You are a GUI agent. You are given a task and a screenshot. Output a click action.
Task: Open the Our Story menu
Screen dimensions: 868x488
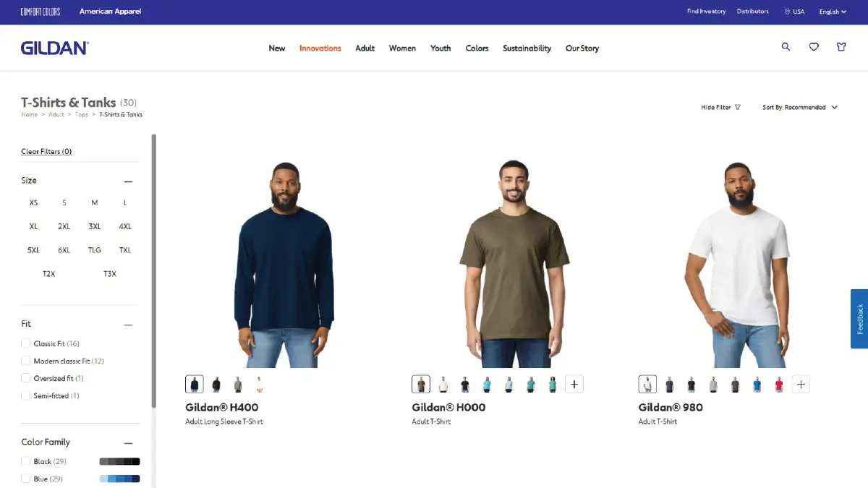pyautogui.click(x=582, y=48)
